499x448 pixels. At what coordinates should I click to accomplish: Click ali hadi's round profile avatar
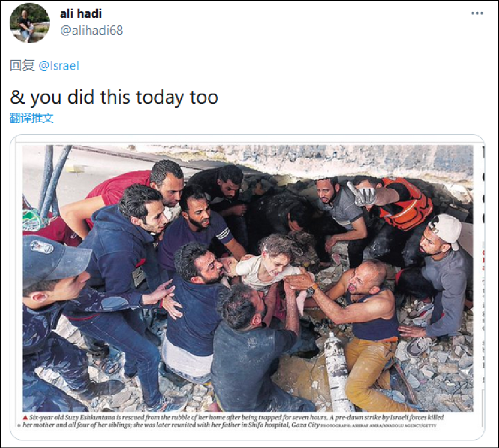click(30, 23)
